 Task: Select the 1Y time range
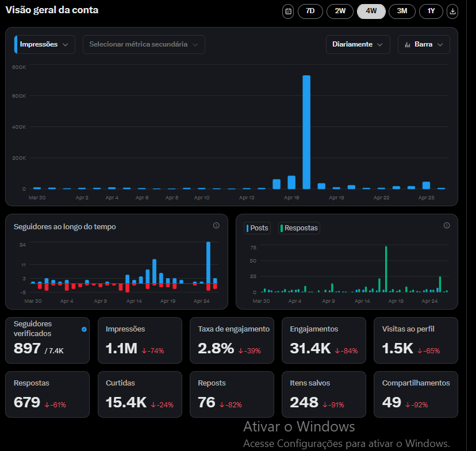[x=431, y=11]
